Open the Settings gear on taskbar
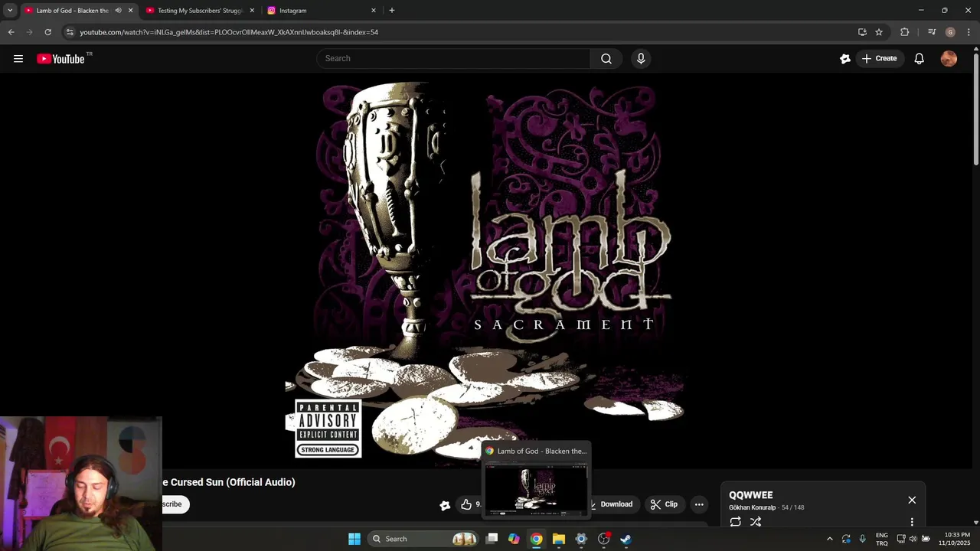980x551 pixels. 581,539
